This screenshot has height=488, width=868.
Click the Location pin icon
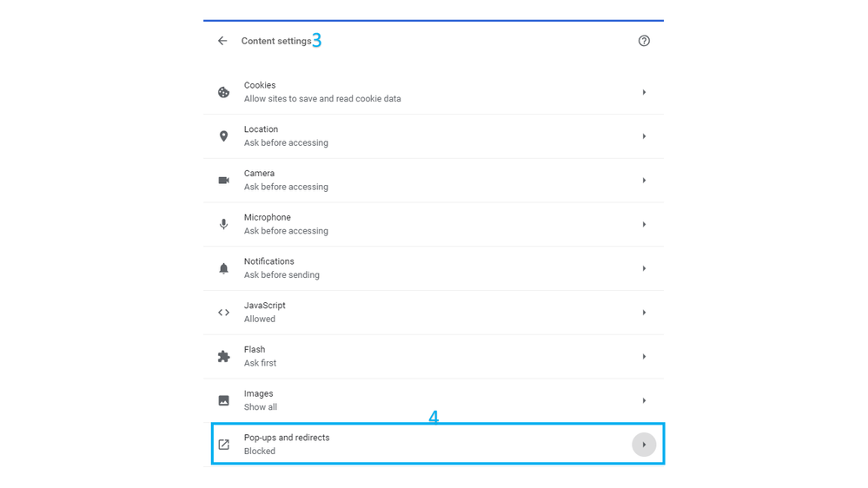[x=223, y=136]
